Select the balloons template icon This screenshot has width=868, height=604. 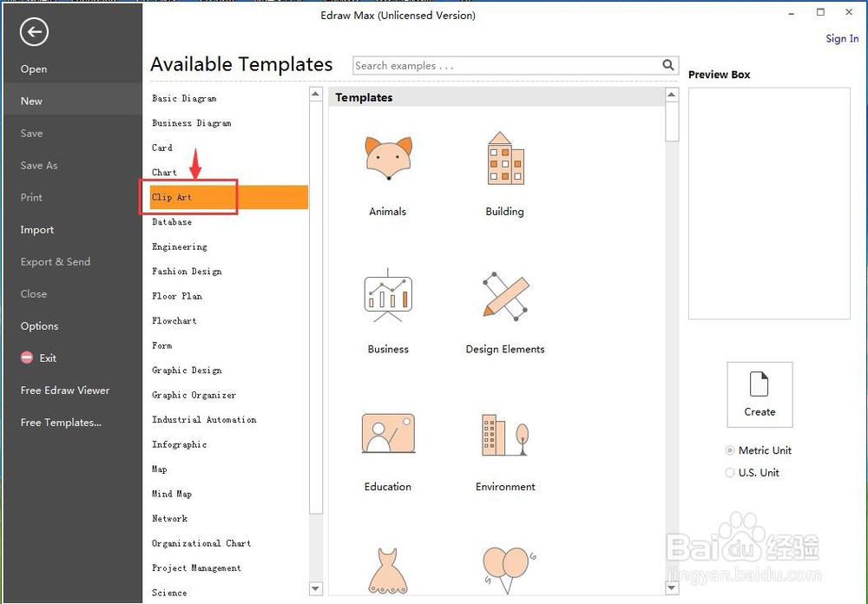coord(508,571)
